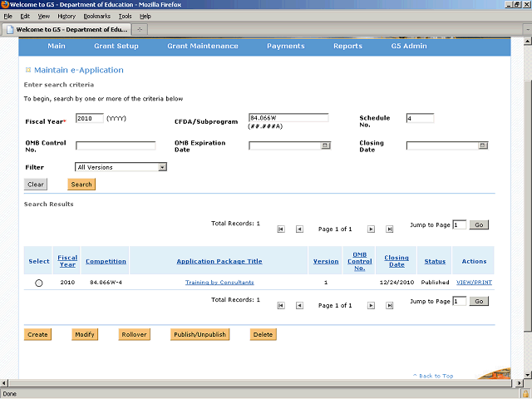Expand the Filter All Versions dropdown

point(162,167)
